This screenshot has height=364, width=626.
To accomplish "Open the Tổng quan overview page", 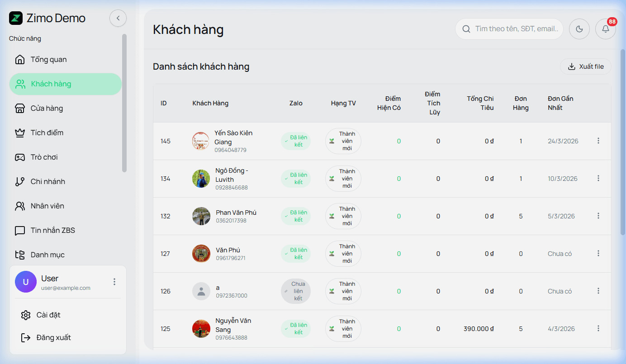I will 48,60.
